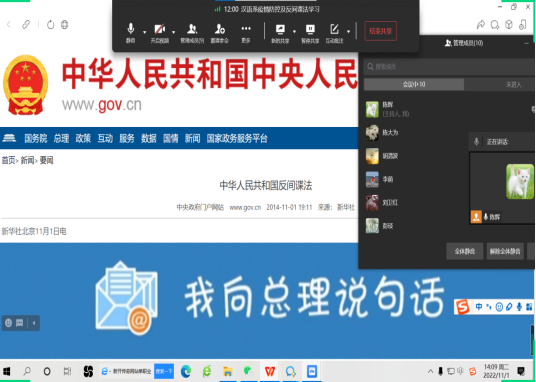536x382 pixels.
Task: Click the member search field
Action: pyautogui.click(x=449, y=67)
